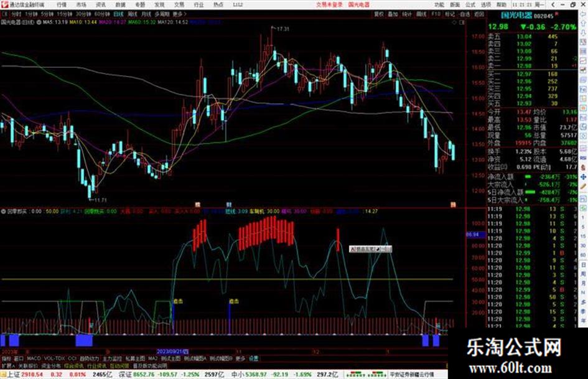This screenshot has height=379, width=588.
Task: Click the back arrow in title bar
Action: tap(553, 5)
